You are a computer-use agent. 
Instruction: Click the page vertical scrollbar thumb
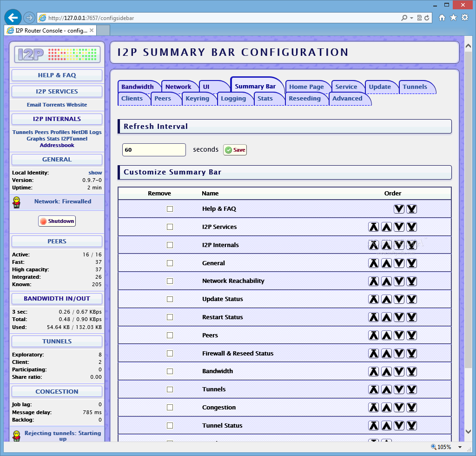pyautogui.click(x=468, y=209)
